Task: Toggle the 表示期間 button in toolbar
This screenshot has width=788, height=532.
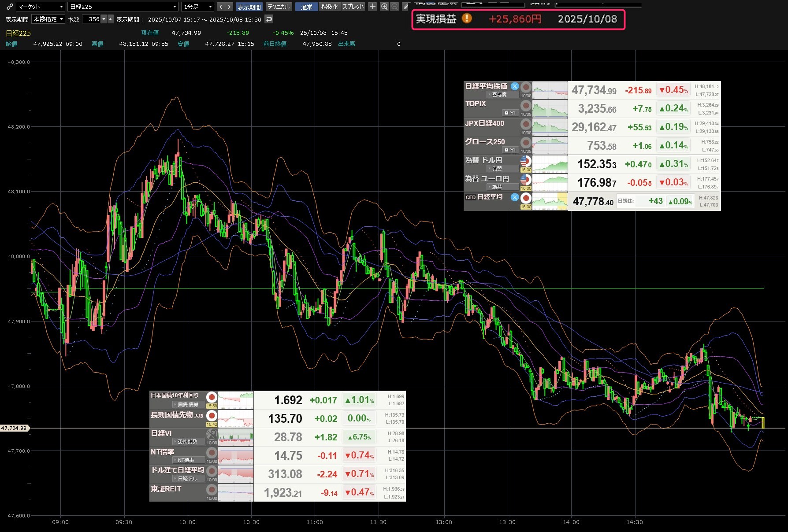Action: point(249,7)
